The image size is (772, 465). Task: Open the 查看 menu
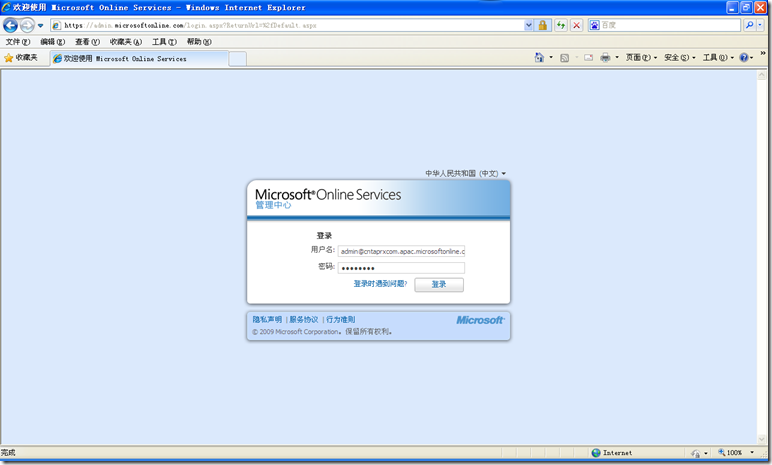(x=88, y=42)
